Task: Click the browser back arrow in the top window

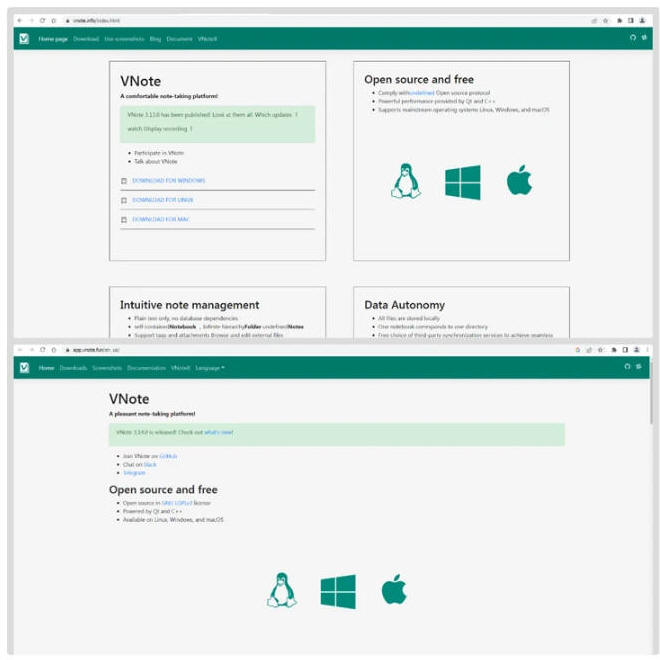Action: pyautogui.click(x=19, y=20)
